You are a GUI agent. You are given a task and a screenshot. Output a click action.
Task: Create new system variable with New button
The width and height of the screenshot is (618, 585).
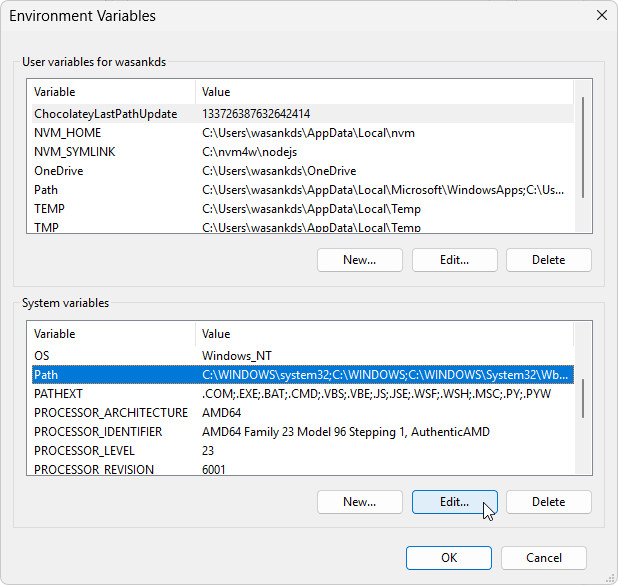pos(359,502)
